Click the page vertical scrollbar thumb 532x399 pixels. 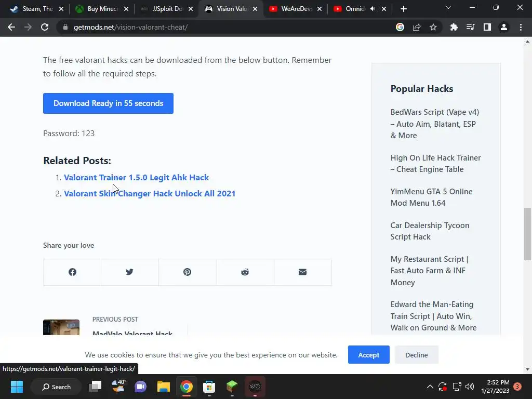click(527, 234)
